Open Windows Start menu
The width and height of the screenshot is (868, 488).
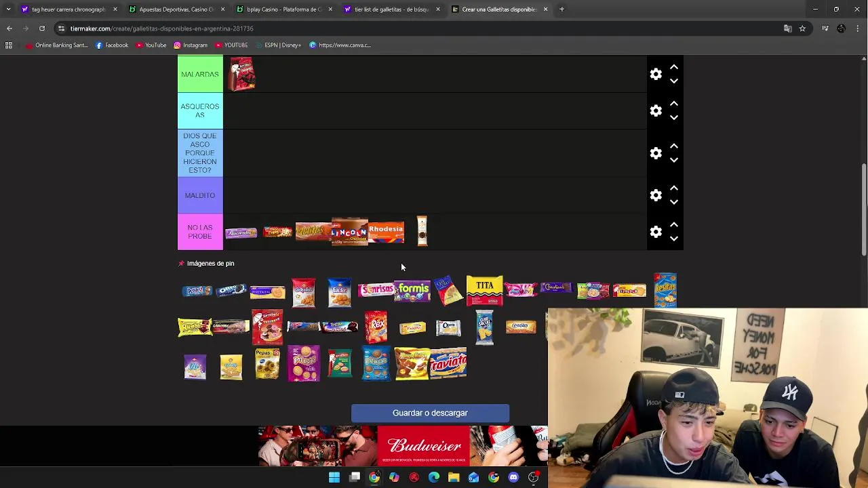tap(334, 478)
